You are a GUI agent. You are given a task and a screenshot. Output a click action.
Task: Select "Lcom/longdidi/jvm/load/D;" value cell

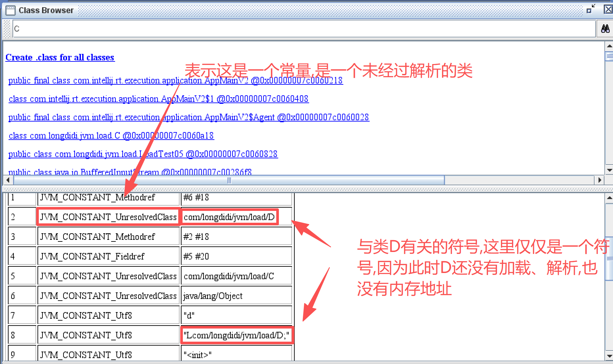[236, 335]
